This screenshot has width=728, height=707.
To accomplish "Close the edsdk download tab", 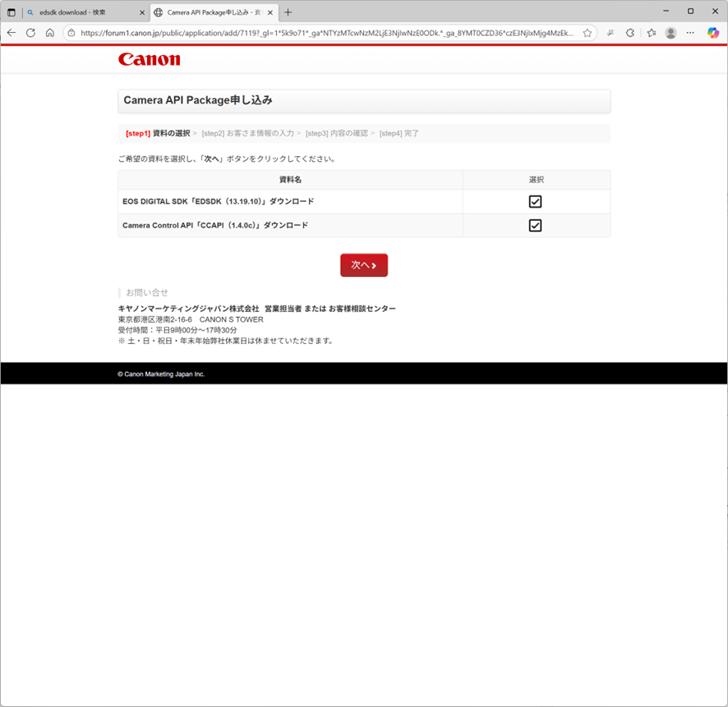I will tap(141, 12).
